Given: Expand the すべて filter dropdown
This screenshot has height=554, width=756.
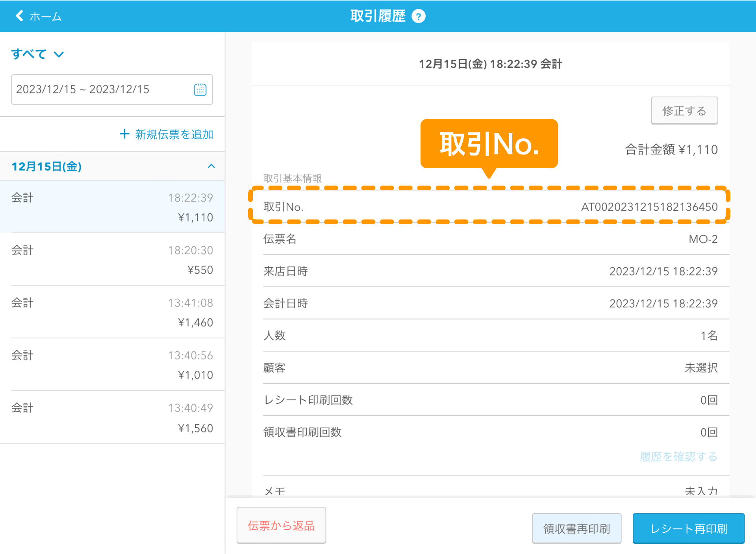Looking at the screenshot, I should (x=37, y=54).
